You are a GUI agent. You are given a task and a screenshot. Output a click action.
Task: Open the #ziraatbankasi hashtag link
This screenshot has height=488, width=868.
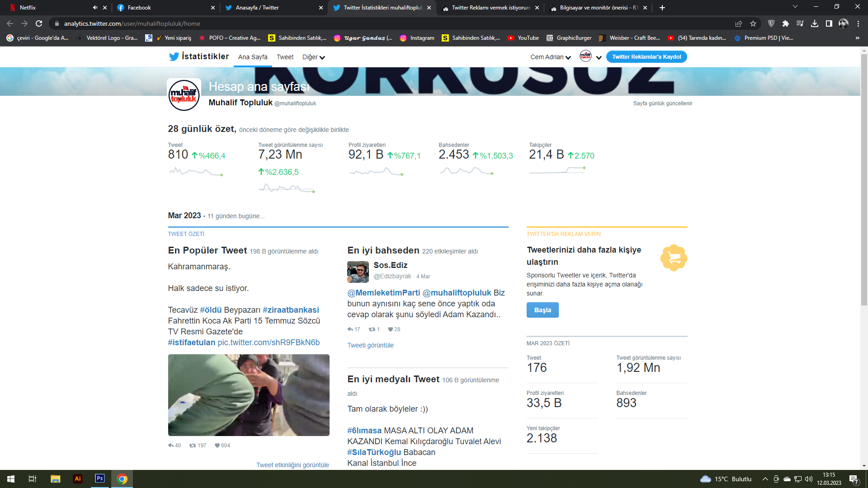(x=291, y=310)
